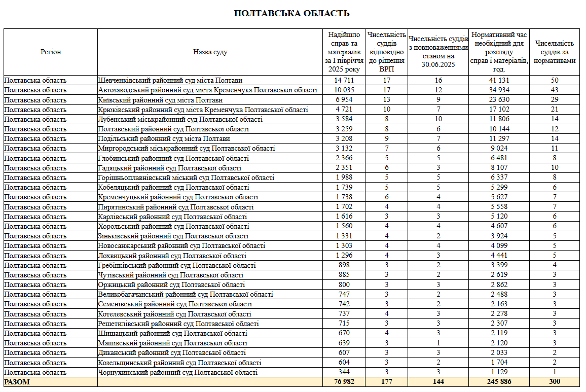Click normative hours value 41 131

499,81
